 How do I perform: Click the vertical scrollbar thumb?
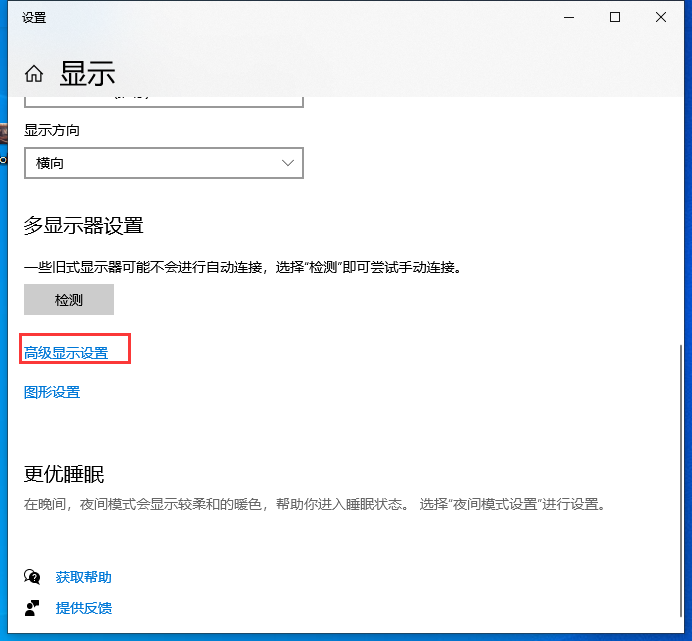pyautogui.click(x=681, y=481)
